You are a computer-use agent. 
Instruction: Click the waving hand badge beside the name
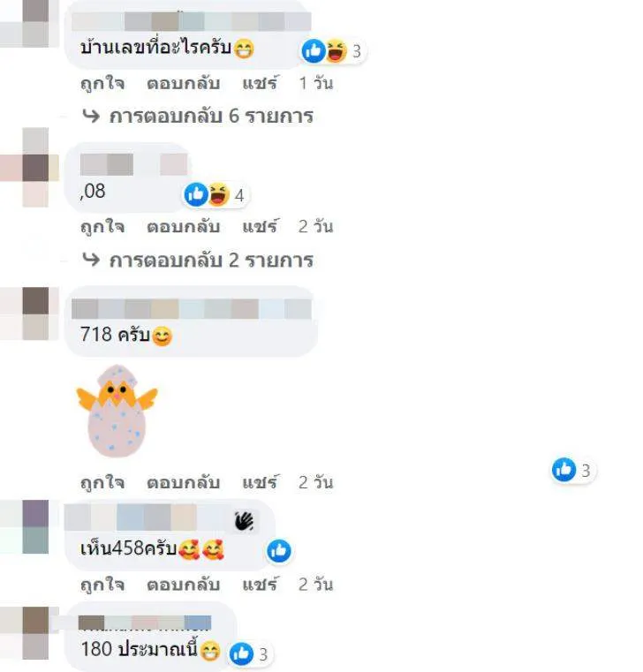pos(245,521)
